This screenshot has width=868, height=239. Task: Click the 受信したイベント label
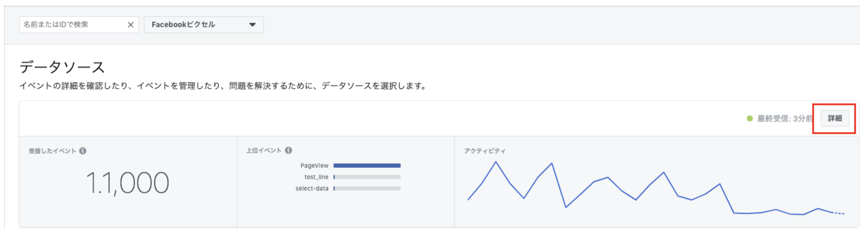[x=52, y=151]
